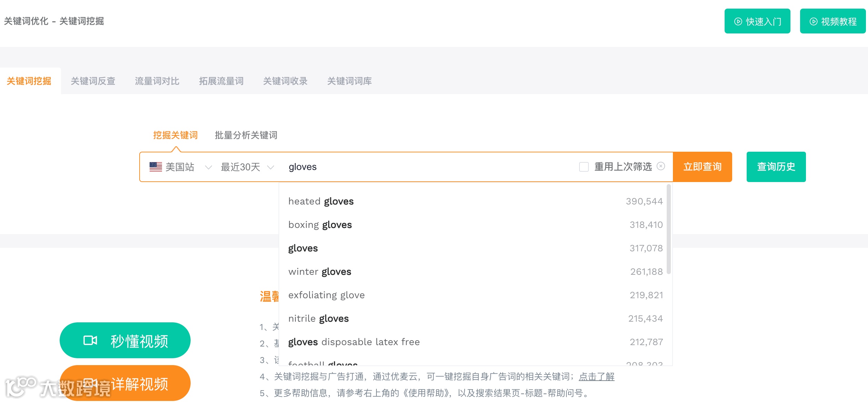Click the circled X clear icon

661,166
